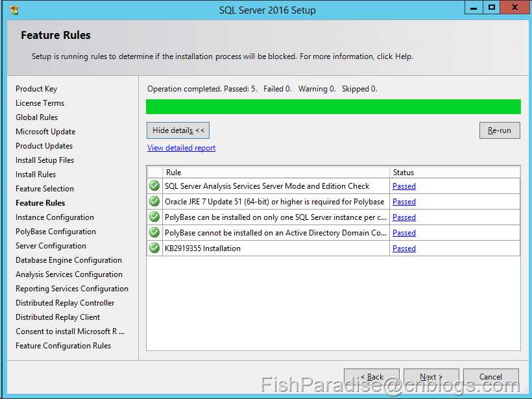Screen dimensions: 532x399
Task: Select Server Configuration step in sidebar
Action: [x=51, y=246]
